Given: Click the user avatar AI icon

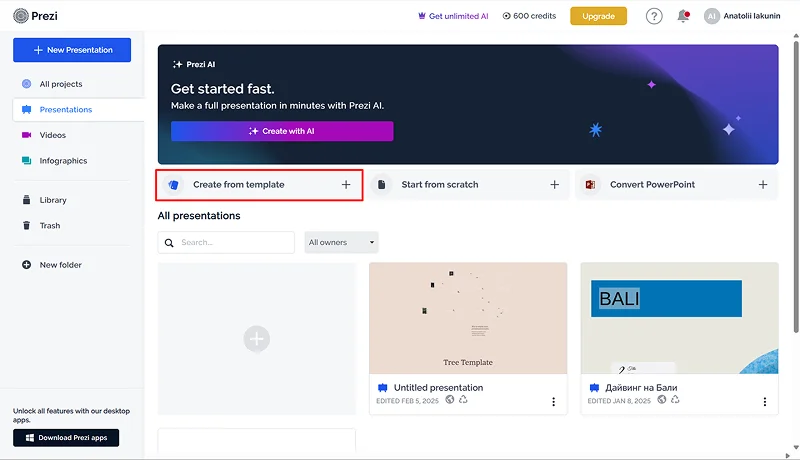Looking at the screenshot, I should pyautogui.click(x=712, y=16).
